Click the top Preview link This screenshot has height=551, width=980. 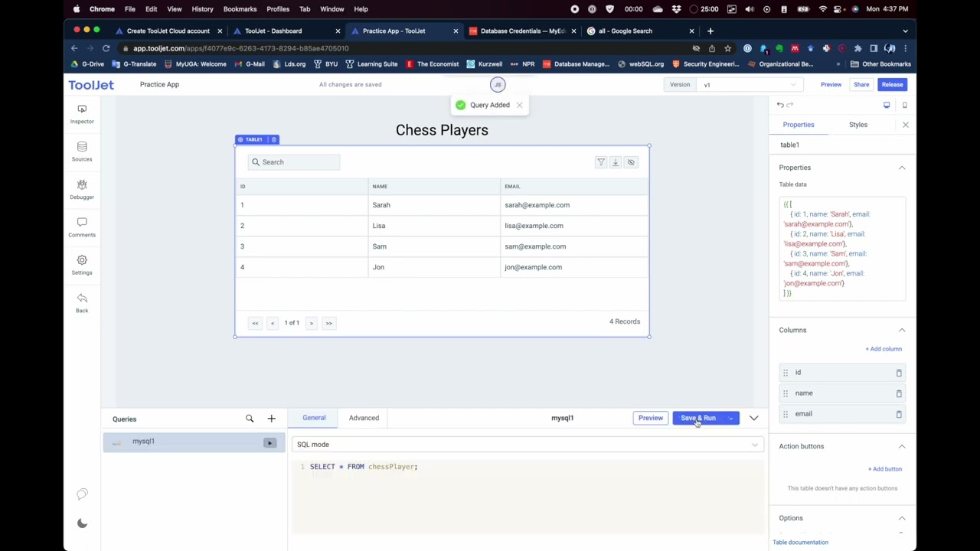click(831, 85)
